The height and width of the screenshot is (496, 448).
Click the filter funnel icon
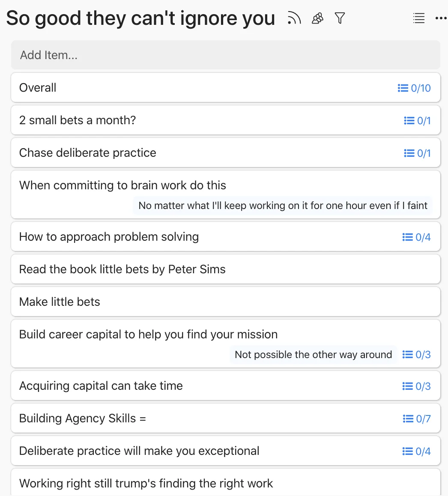click(x=340, y=18)
